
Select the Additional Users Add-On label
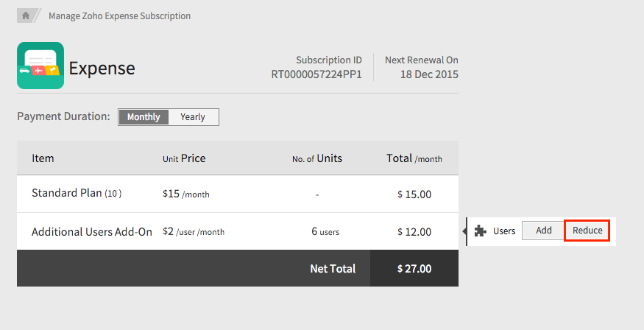[92, 231]
